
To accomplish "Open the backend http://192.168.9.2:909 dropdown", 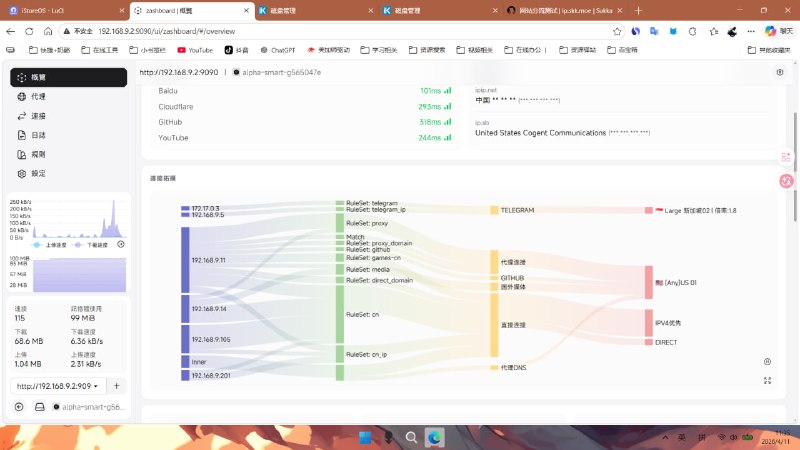I will pyautogui.click(x=58, y=386).
